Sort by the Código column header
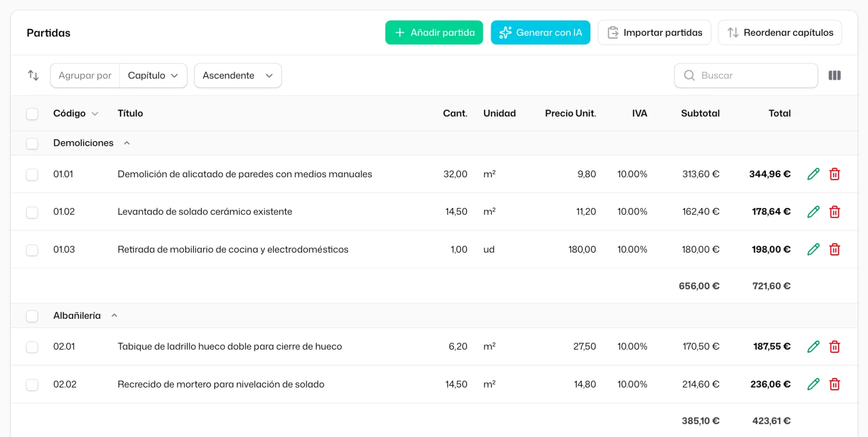 coord(75,113)
